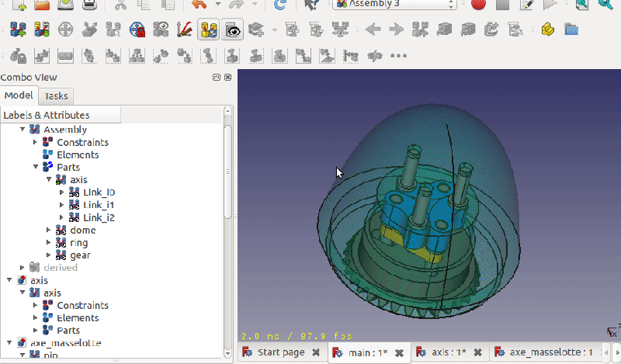Select the Link_i2 tree item
The height and width of the screenshot is (364, 621).
tap(99, 217)
